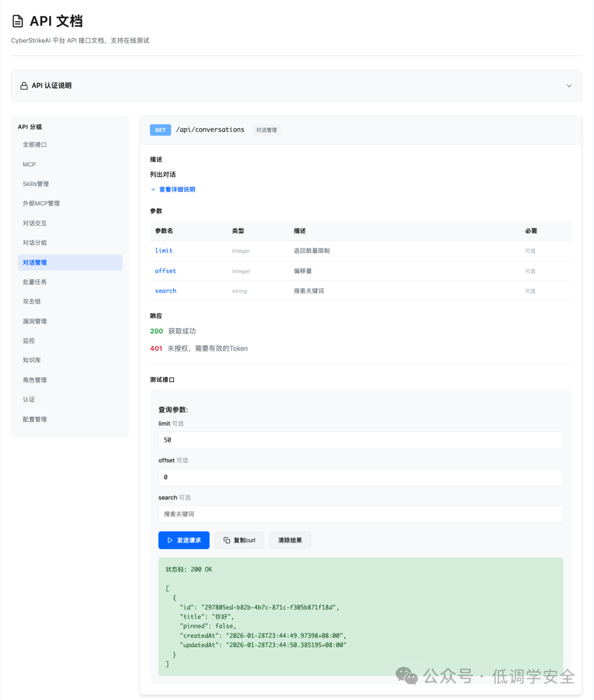Open 监控 API group
This screenshot has height=700, width=594.
pyautogui.click(x=70, y=341)
